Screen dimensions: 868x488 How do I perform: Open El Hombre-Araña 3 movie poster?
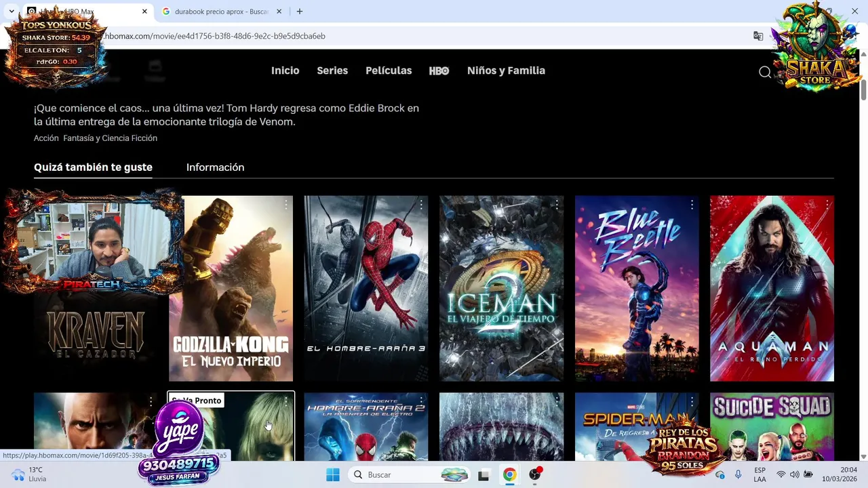coord(366,289)
